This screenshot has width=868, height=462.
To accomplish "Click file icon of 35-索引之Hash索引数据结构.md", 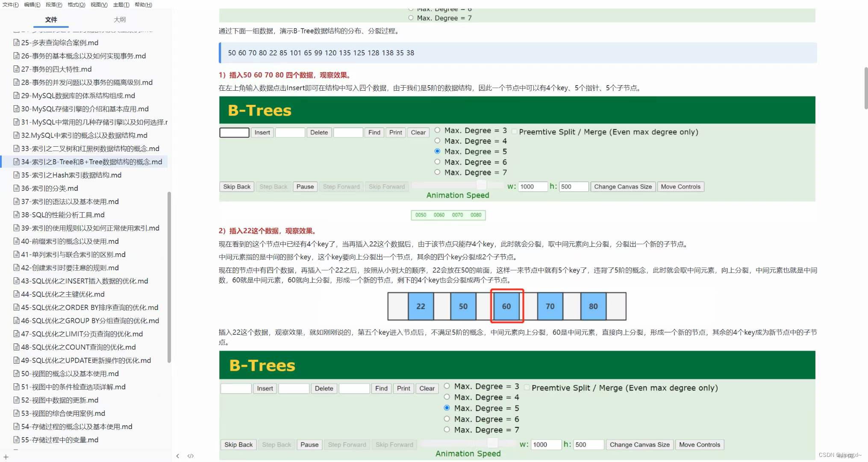I will [x=16, y=175].
